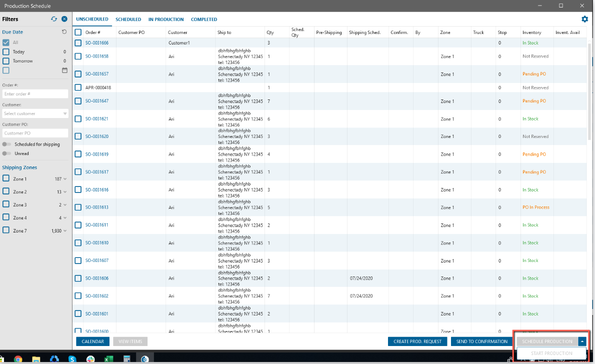Clear all filters with the blue X icon
Viewport: 595px width, 364px height.
click(64, 19)
